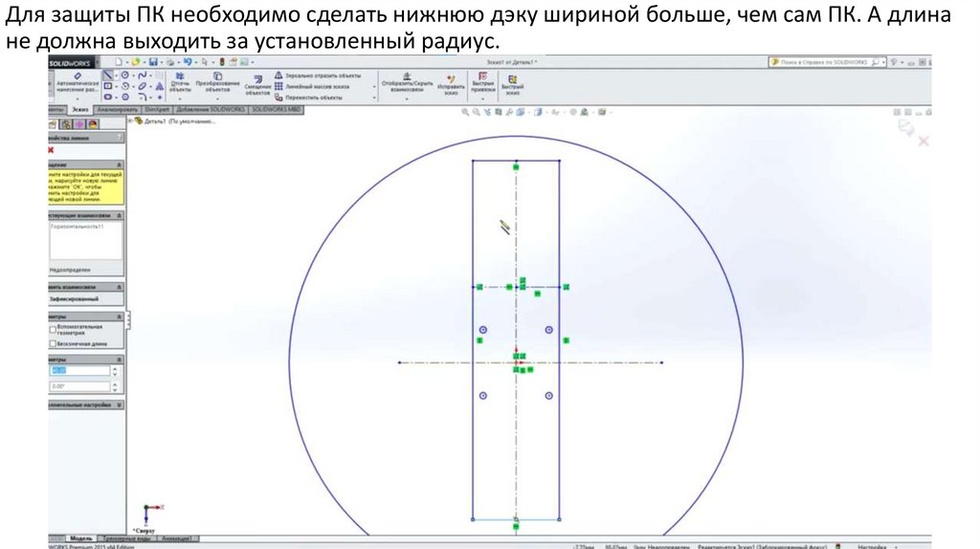Open the DisplayManager tab icon
The height and width of the screenshot is (549, 980).
click(93, 124)
